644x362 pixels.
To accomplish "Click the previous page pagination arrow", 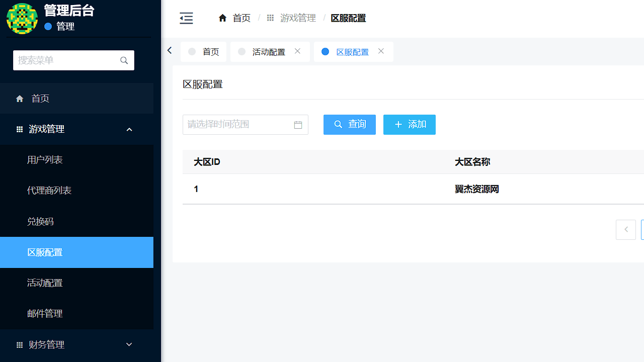I will [625, 229].
